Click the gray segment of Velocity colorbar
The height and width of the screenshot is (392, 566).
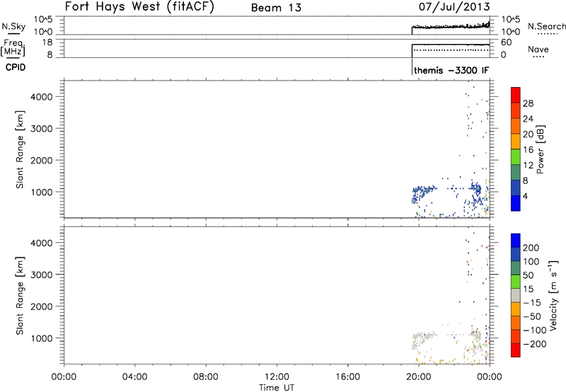[516, 295]
